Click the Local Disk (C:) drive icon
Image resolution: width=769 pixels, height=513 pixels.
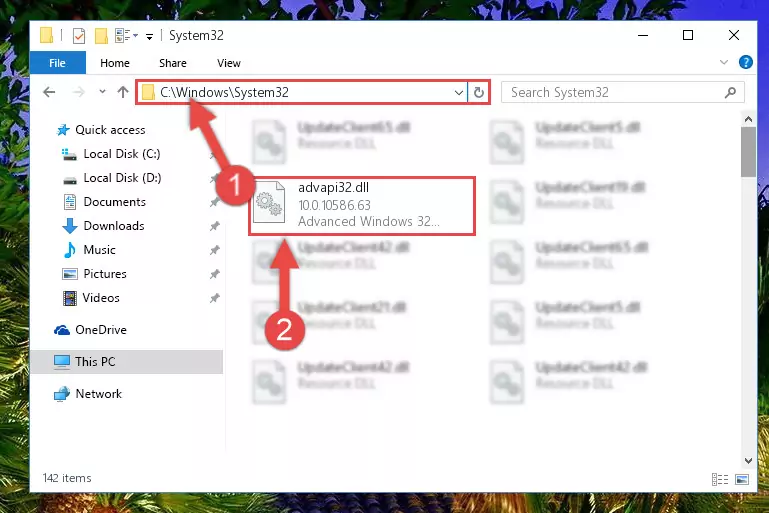70,154
